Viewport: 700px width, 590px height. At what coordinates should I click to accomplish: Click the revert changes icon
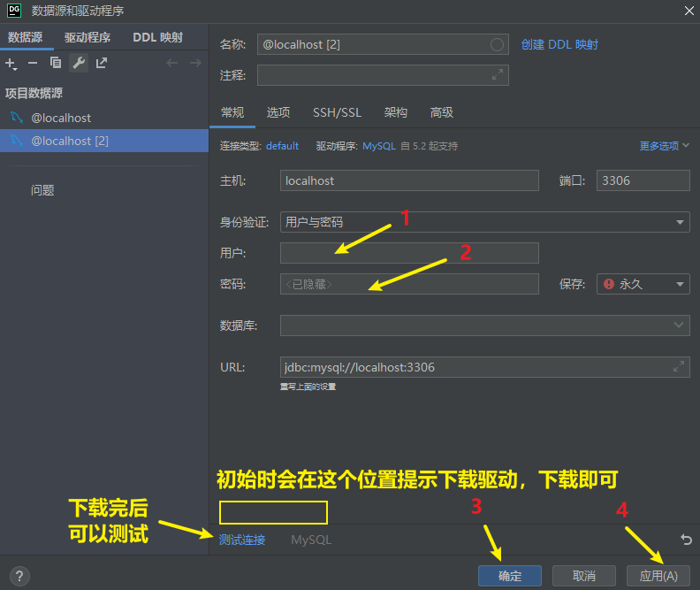[x=686, y=539]
